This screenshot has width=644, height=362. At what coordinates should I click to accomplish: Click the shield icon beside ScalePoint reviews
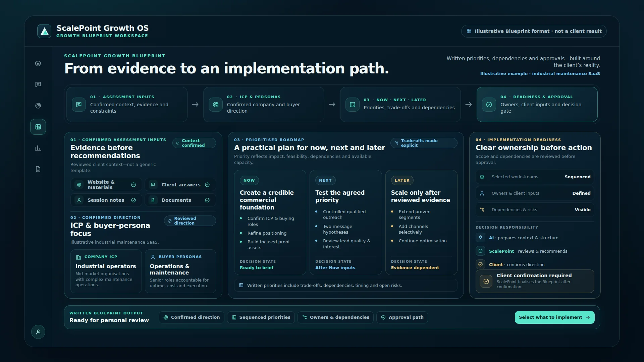tap(481, 251)
